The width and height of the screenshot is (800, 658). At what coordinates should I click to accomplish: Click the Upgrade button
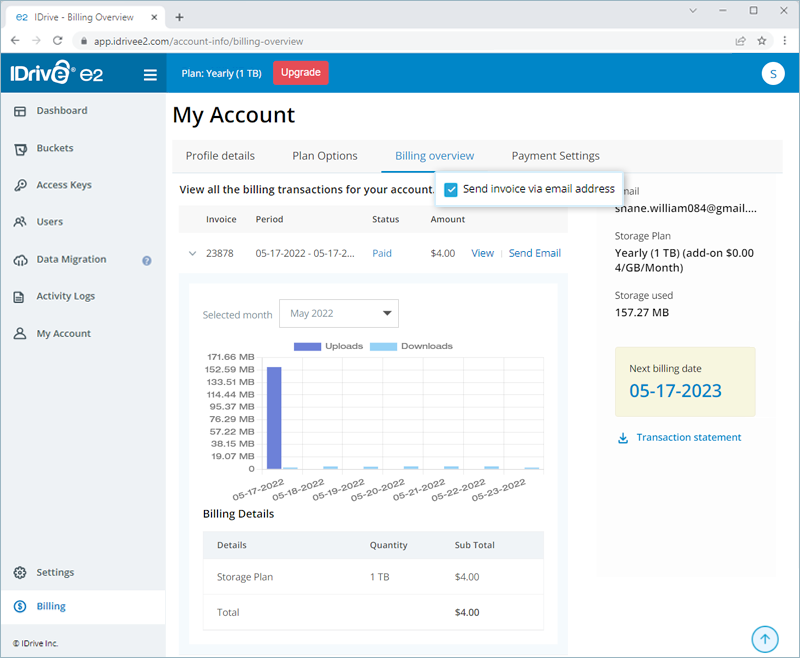tap(300, 72)
